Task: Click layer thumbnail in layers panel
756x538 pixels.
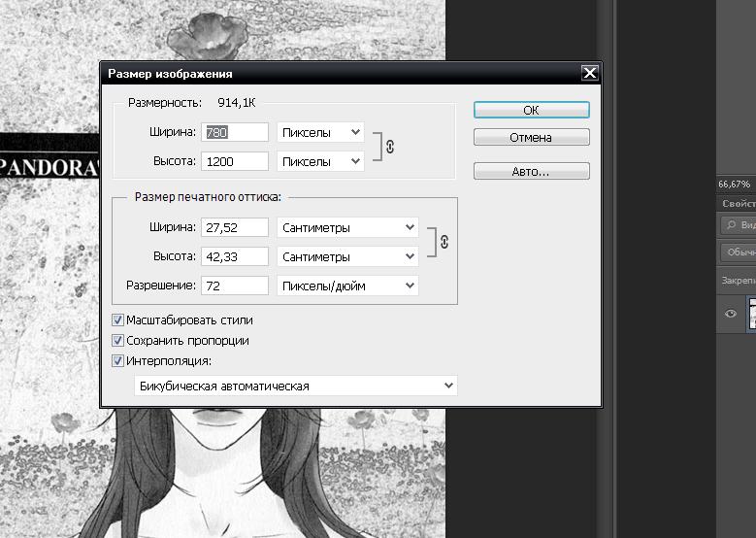Action: coord(752,314)
